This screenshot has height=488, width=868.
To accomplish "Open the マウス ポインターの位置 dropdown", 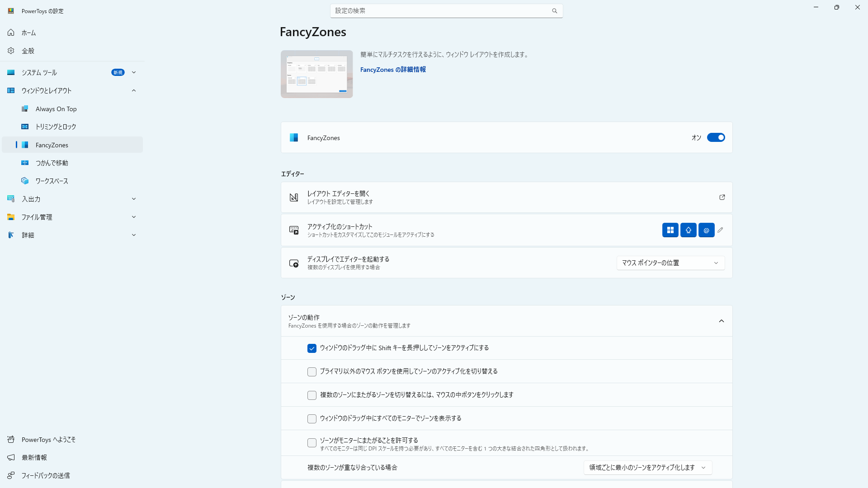I will pos(670,263).
